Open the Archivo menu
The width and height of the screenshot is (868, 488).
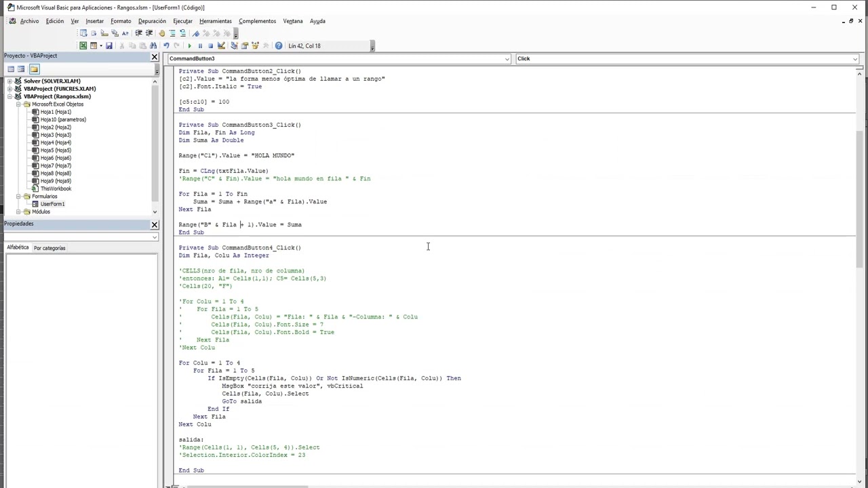[29, 21]
